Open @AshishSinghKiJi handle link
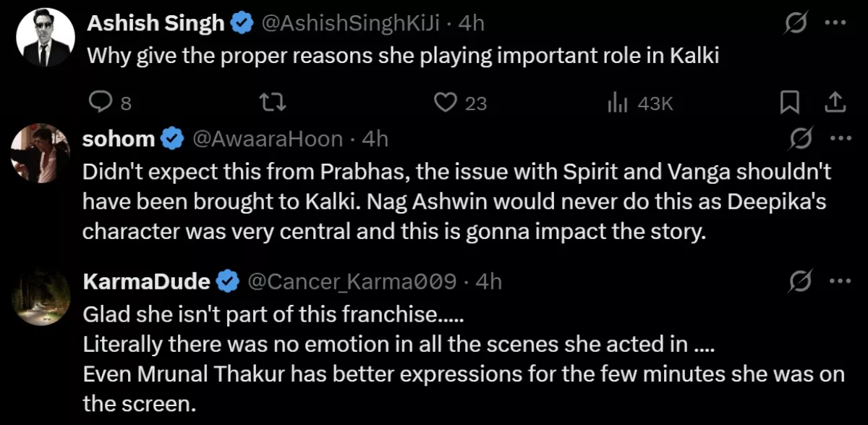 [355, 24]
